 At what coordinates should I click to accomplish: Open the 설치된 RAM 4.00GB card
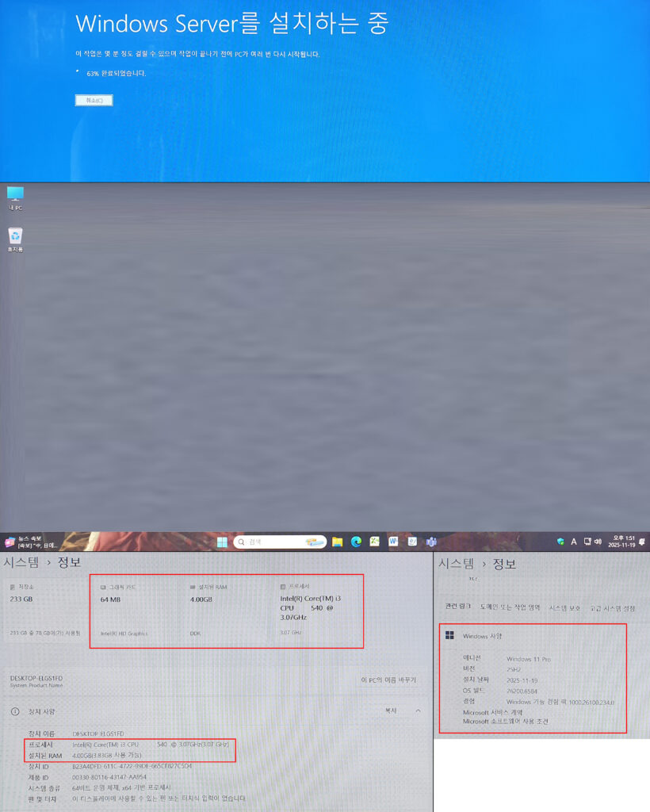tap(226, 611)
